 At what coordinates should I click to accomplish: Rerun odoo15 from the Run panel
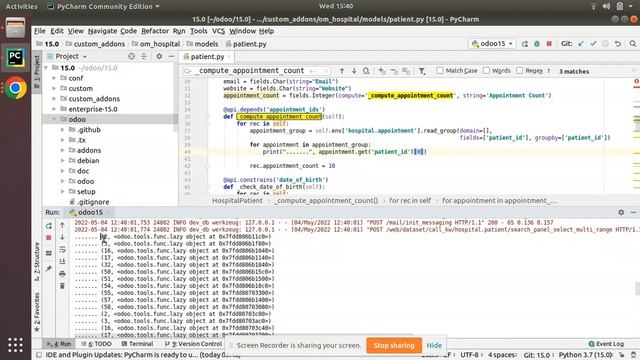(x=49, y=225)
